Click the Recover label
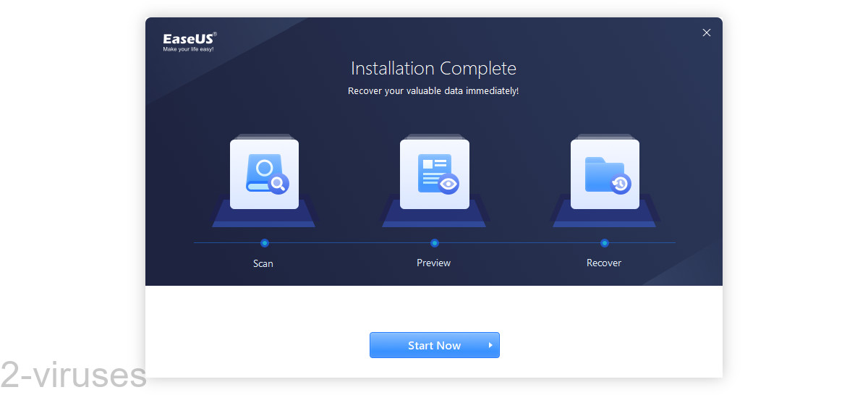 coord(604,263)
